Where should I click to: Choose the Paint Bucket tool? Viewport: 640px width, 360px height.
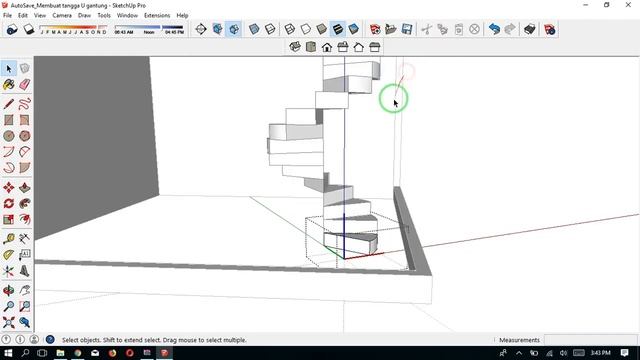9,84
